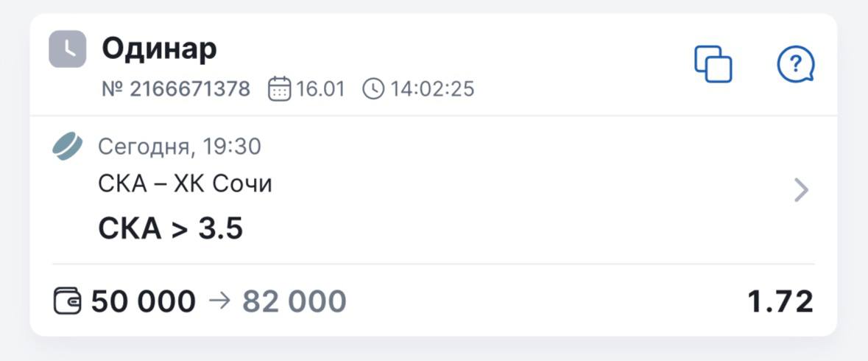The width and height of the screenshot is (868, 361).
Task: Click the calendar icon beside 16.01
Action: (x=279, y=89)
